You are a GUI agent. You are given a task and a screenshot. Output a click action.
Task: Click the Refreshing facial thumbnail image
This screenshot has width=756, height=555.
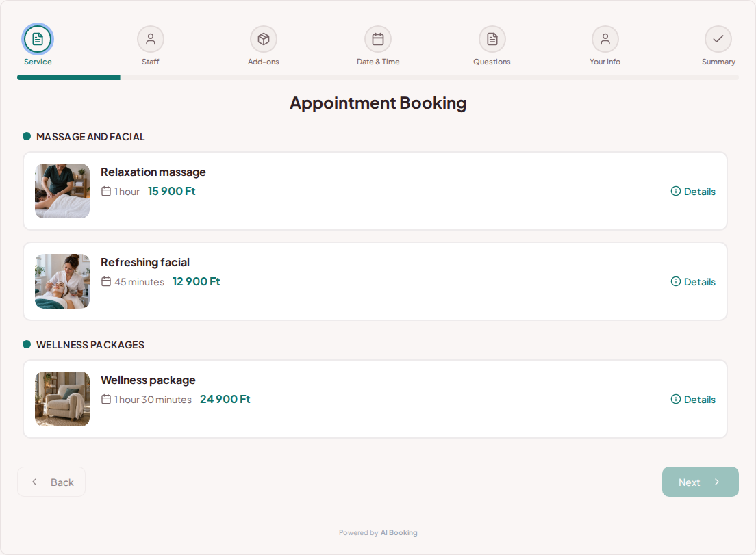(62, 281)
